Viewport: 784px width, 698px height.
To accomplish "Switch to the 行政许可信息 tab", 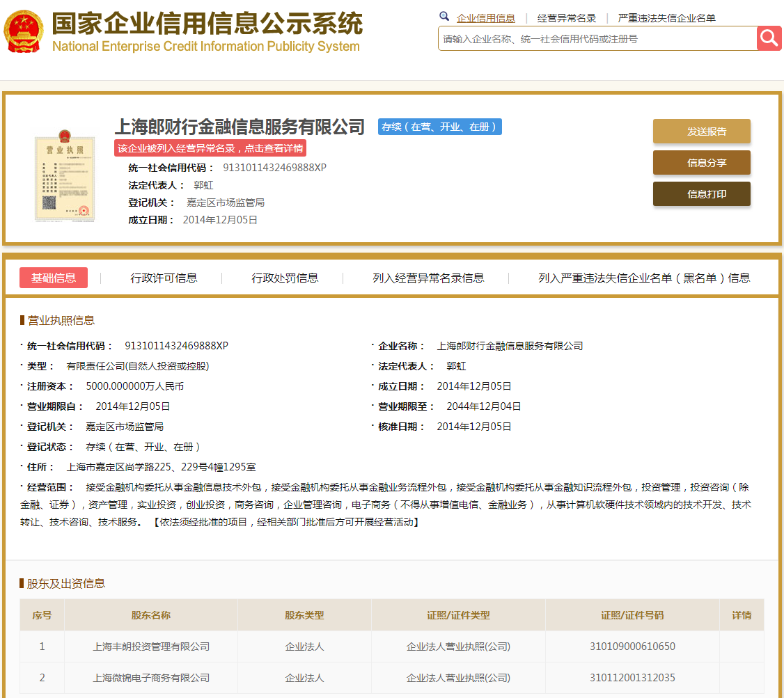I will click(165, 277).
